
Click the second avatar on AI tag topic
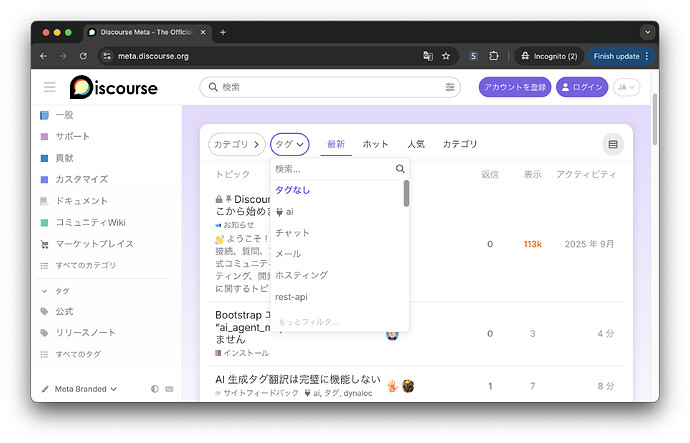pyautogui.click(x=408, y=386)
